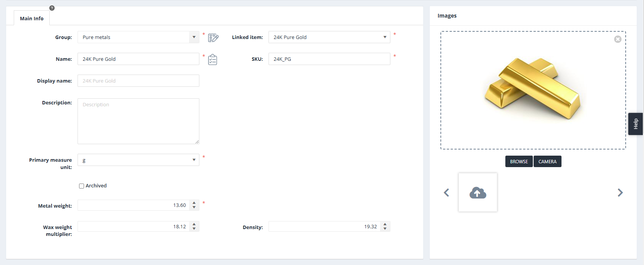The width and height of the screenshot is (644, 265).
Task: Switch to the Main Info tab
Action: (32, 18)
